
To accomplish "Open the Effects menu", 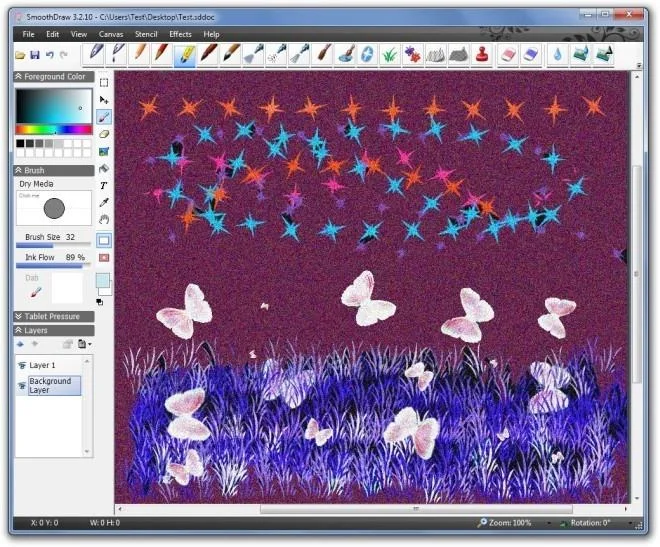I will point(180,35).
